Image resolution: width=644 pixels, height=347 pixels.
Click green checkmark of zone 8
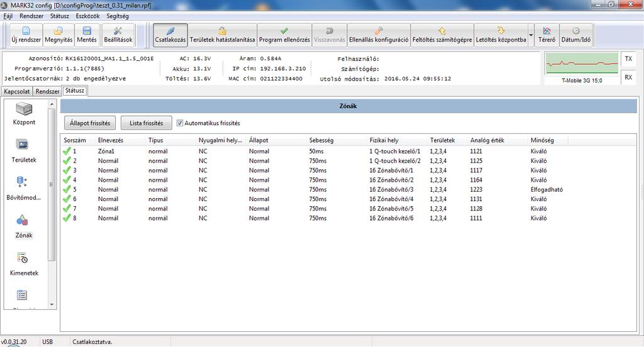(67, 218)
